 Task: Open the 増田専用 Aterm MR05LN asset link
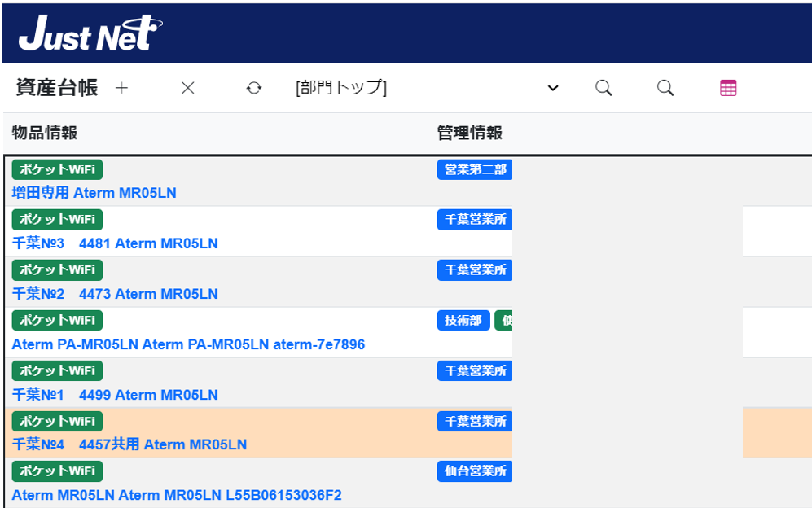point(94,193)
